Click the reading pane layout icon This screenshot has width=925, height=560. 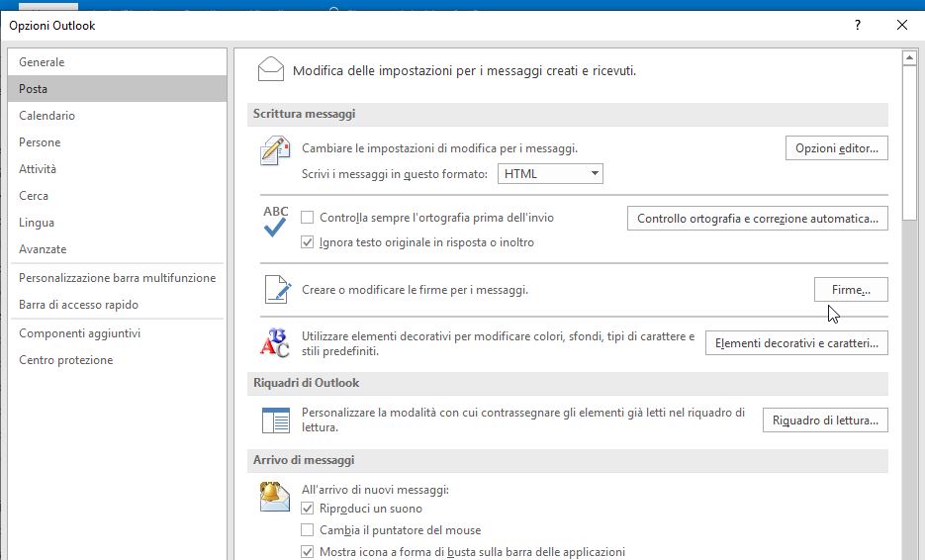[x=275, y=420]
